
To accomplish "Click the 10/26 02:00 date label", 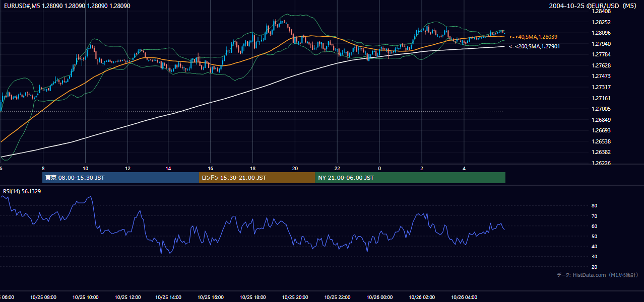I will click(422, 297).
